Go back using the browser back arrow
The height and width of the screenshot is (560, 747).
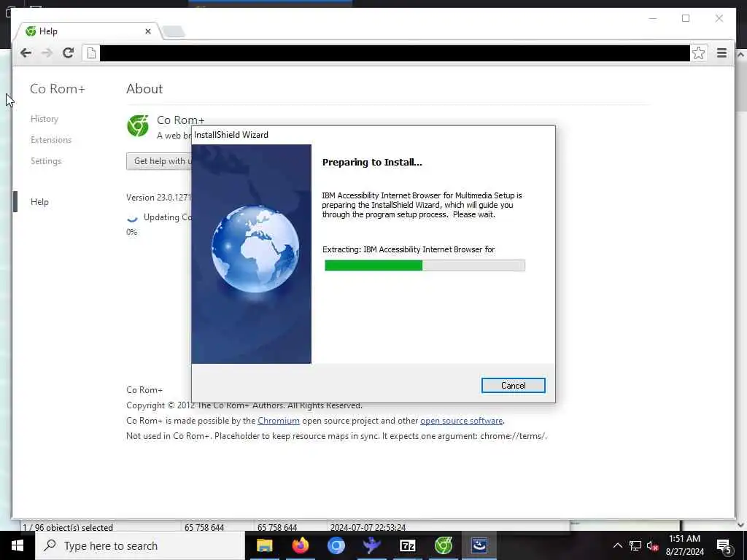tap(26, 52)
